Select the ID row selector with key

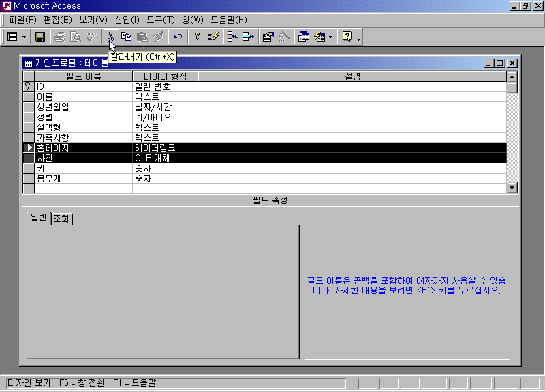(29, 86)
